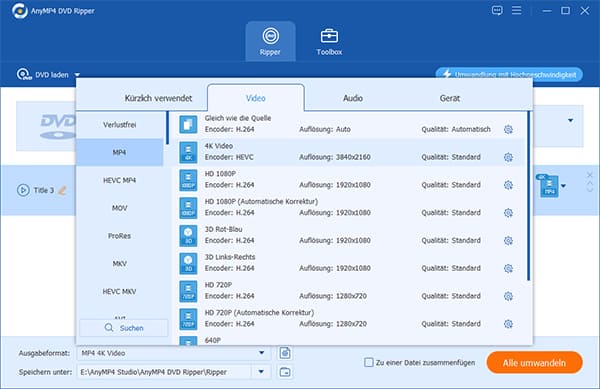Choose HD 1080P (Automatische Korrektur) preset icon
Image resolution: width=600 pixels, height=389 pixels.
pyautogui.click(x=188, y=208)
